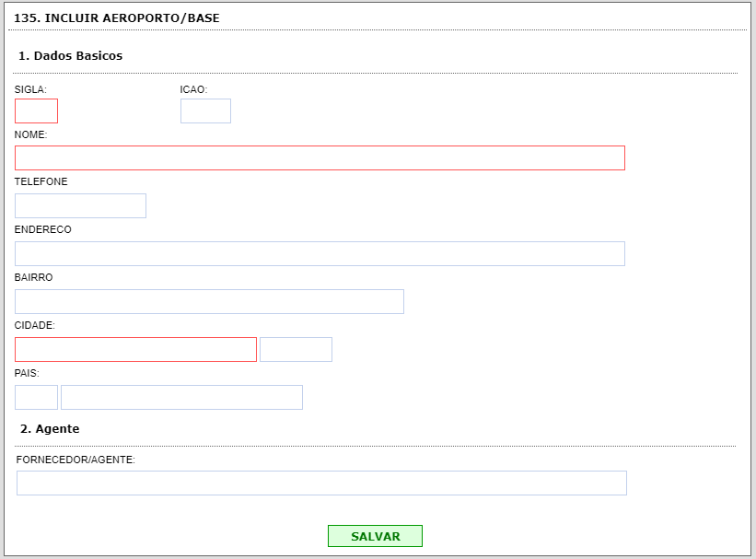This screenshot has width=756, height=559.
Task: Click the 'FORNECEDOR/AGENTE:' label text
Action: 76,460
